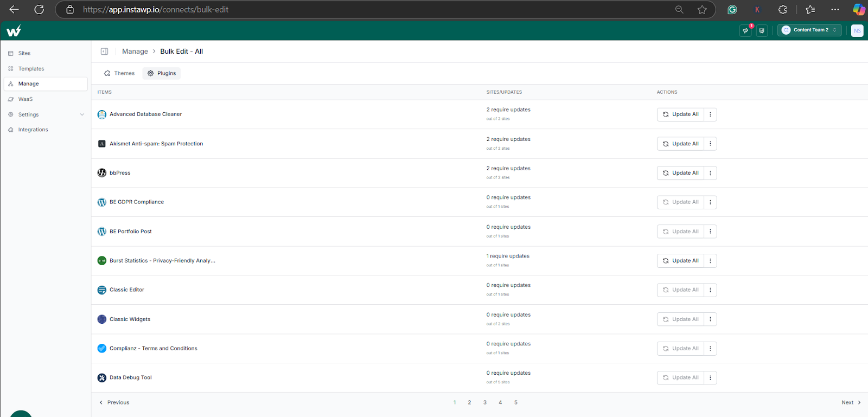The height and width of the screenshot is (417, 868).
Task: Go to the Previous page
Action: 114,402
